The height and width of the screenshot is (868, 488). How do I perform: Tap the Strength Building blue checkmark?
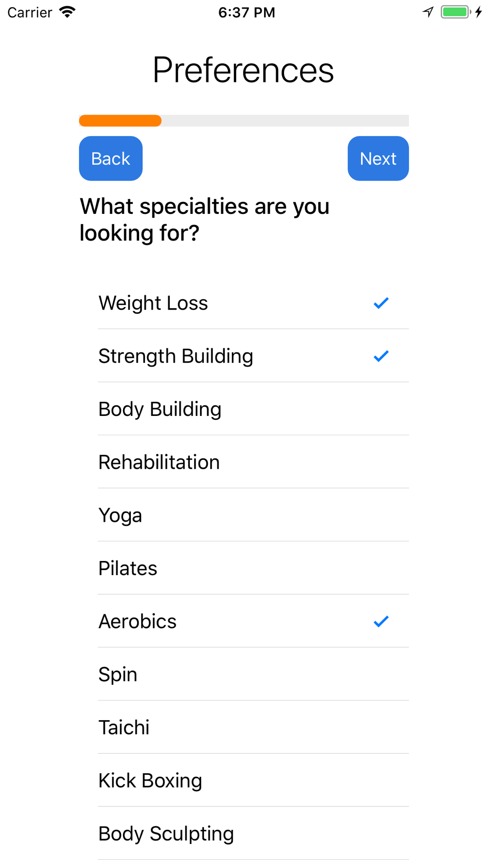click(x=381, y=356)
